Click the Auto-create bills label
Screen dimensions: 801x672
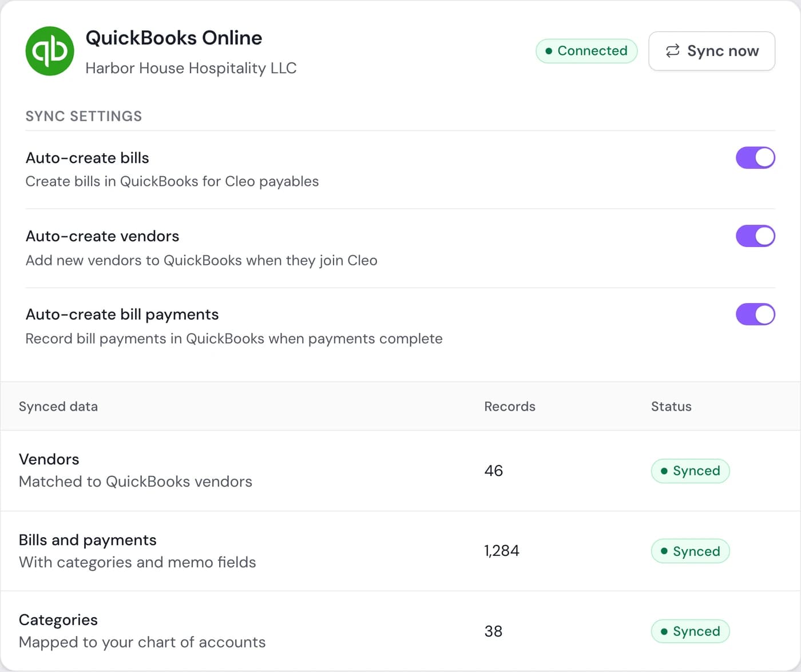pyautogui.click(x=88, y=158)
